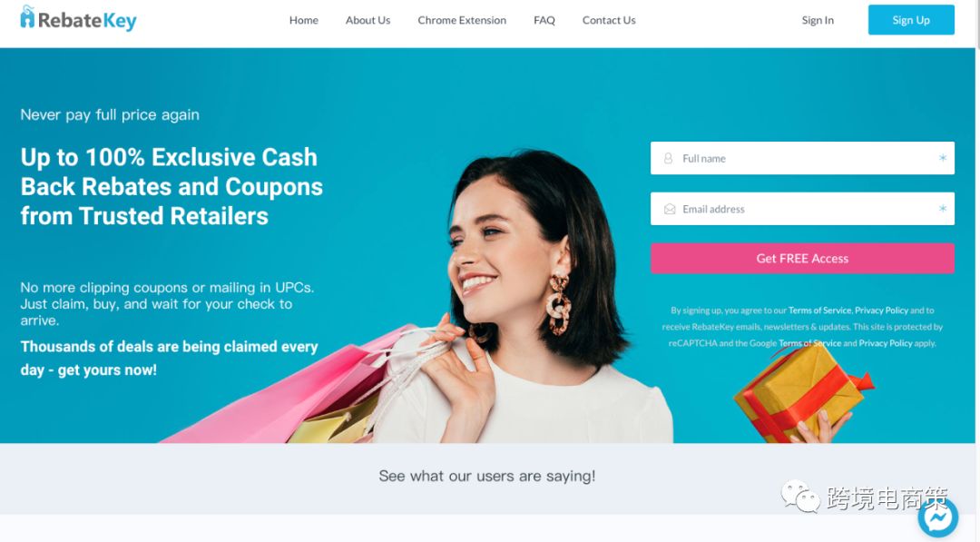Screen dimensions: 980x542
Task: Click the blue Sign Up button
Action: click(x=911, y=19)
